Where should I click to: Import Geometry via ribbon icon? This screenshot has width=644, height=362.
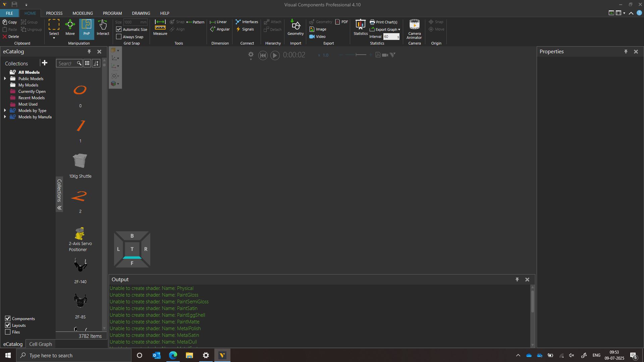(296, 28)
